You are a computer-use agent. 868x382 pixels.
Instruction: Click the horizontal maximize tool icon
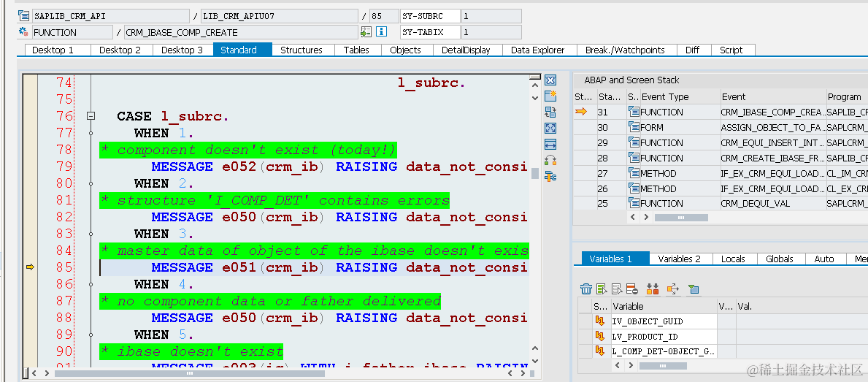[550, 144]
